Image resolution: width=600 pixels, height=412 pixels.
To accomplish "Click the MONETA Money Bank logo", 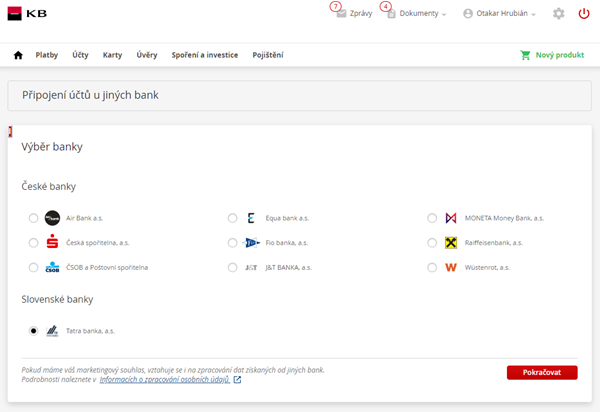I will pyautogui.click(x=451, y=218).
